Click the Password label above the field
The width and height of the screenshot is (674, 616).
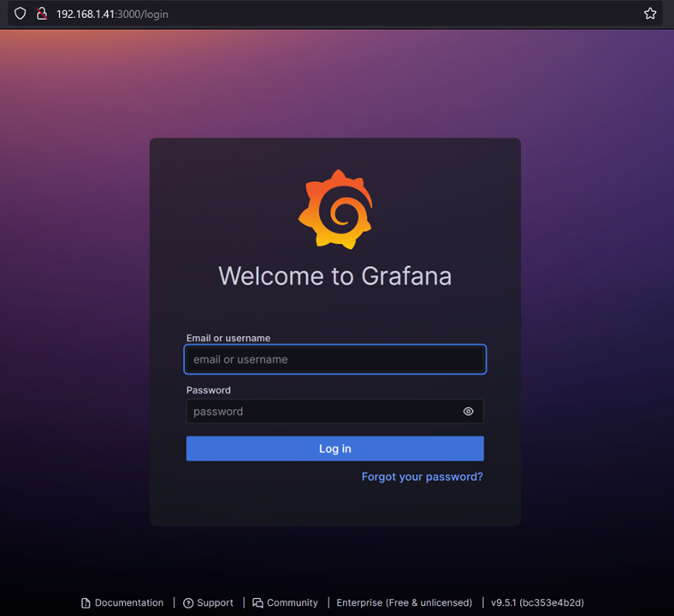tap(209, 390)
